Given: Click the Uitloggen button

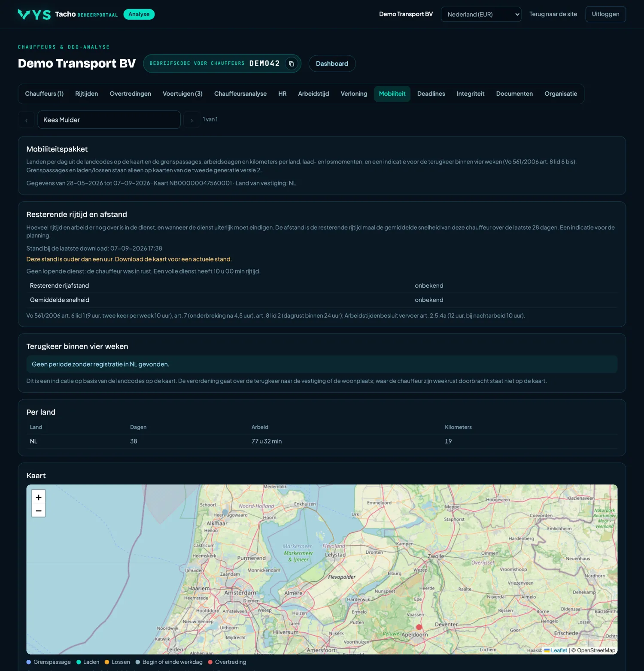Looking at the screenshot, I should 605,14.
